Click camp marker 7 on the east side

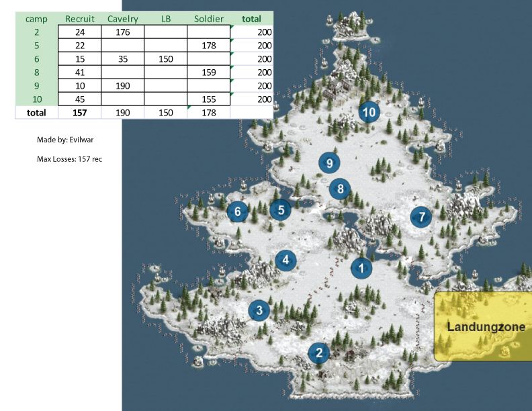(x=421, y=217)
